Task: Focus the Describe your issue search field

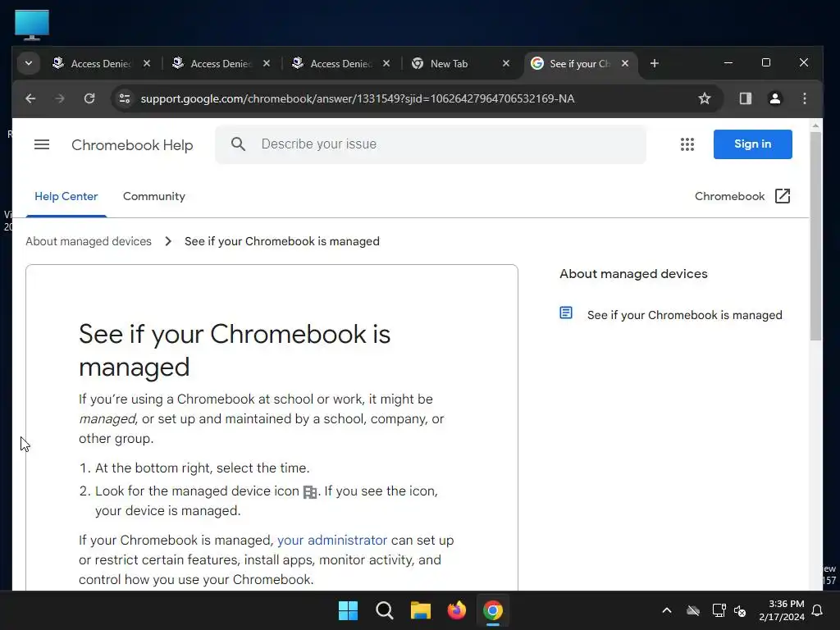Action: (430, 144)
